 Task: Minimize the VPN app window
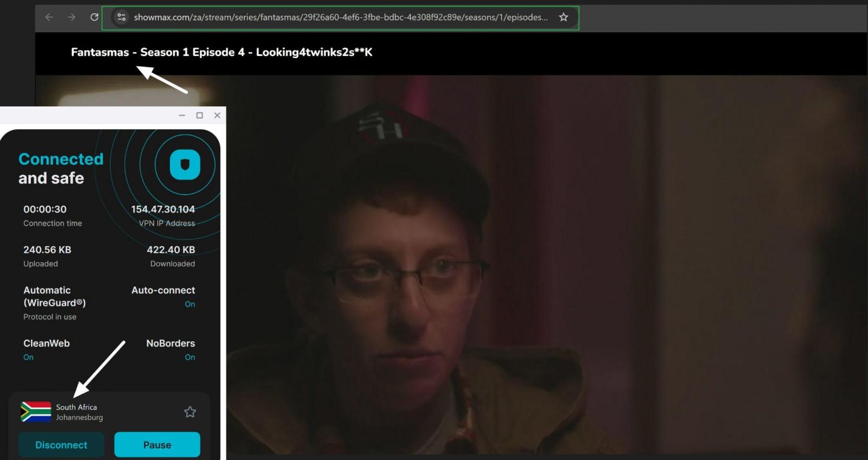tap(182, 116)
